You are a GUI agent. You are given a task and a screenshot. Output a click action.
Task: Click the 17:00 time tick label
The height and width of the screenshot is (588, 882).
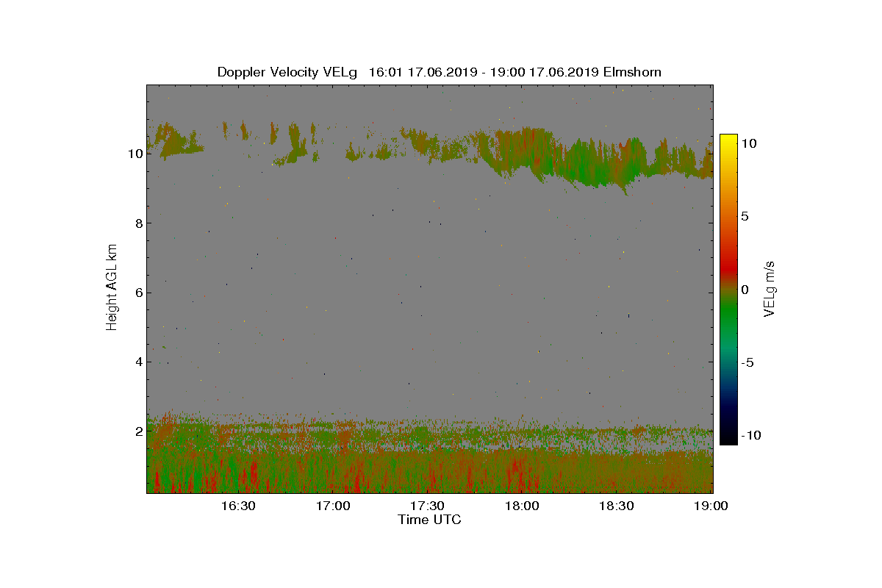(332, 506)
